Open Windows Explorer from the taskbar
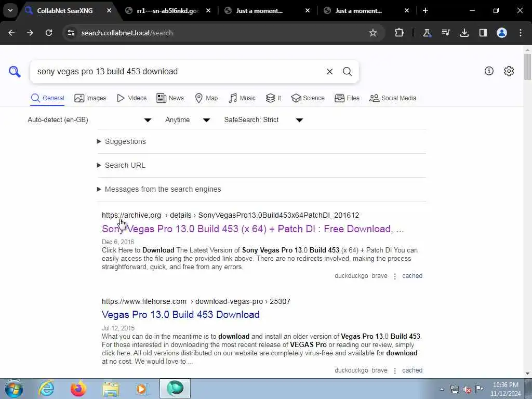The image size is (532, 399). (111, 389)
